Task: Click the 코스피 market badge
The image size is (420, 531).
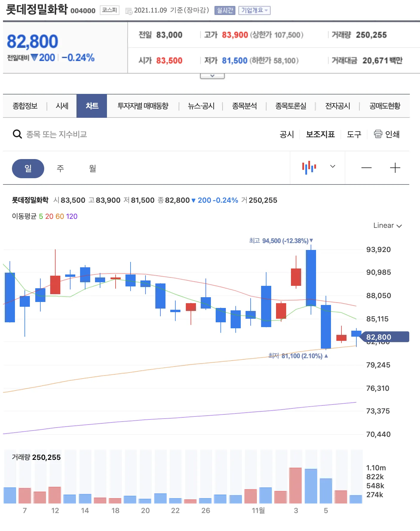Action: [x=110, y=10]
